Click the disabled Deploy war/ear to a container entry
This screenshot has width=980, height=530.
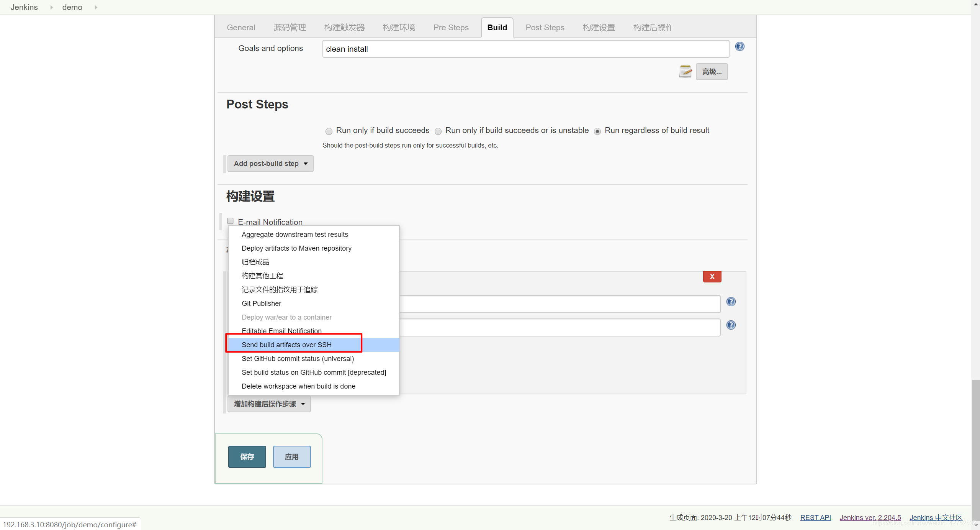pyautogui.click(x=314, y=317)
